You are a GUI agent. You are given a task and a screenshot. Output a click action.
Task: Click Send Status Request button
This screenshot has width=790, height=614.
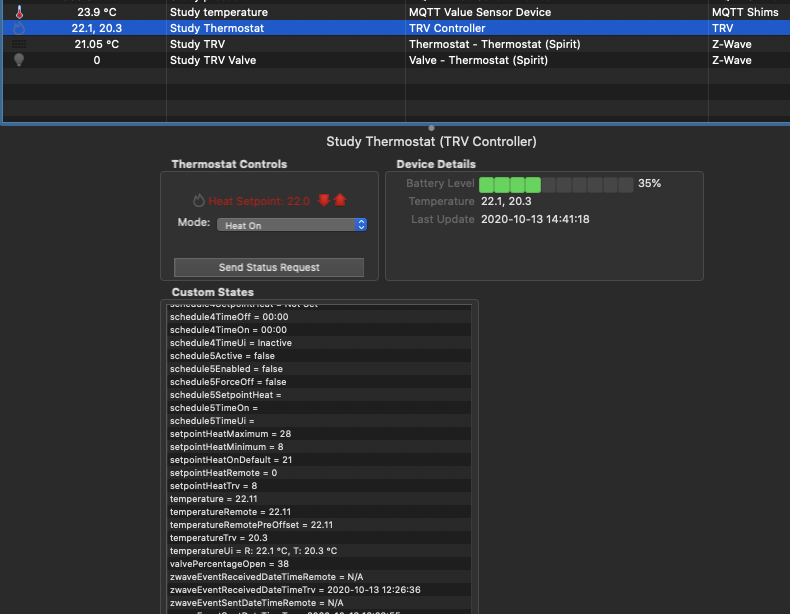click(x=269, y=267)
